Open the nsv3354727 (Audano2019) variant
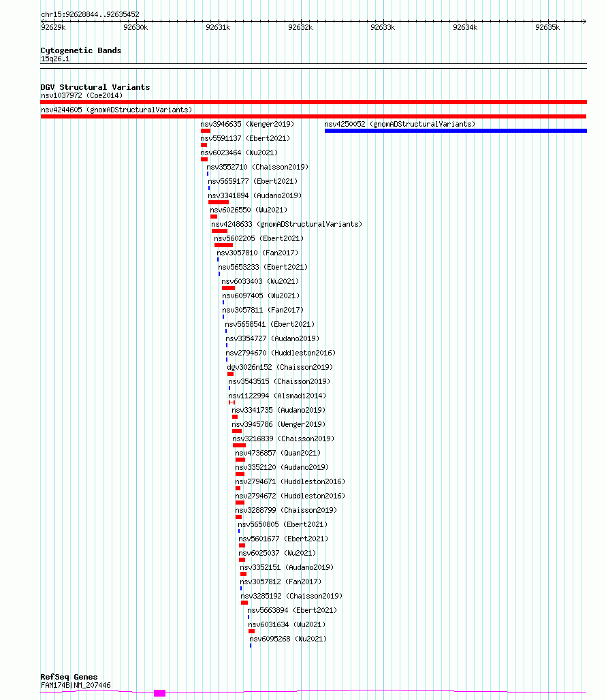Screen dimensions: 606x700 coord(272,338)
